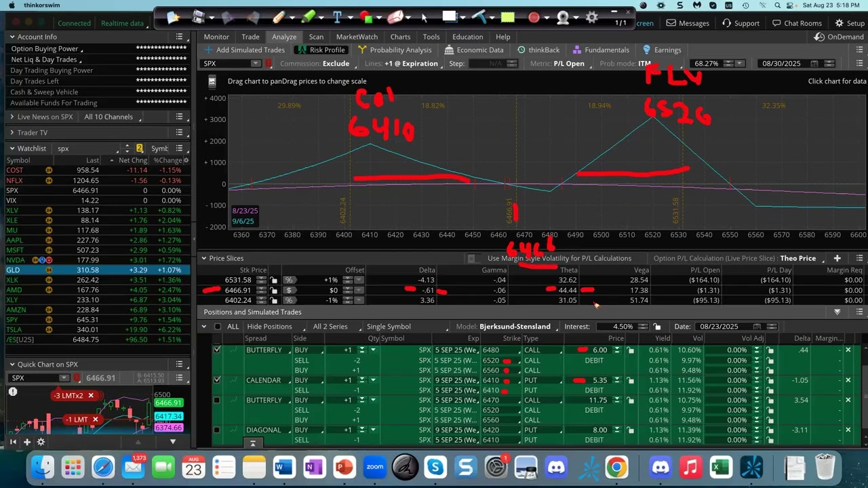The width and height of the screenshot is (868, 488).
Task: Select the mouse pointer tool in annotation toolbar
Action: click(x=425, y=18)
